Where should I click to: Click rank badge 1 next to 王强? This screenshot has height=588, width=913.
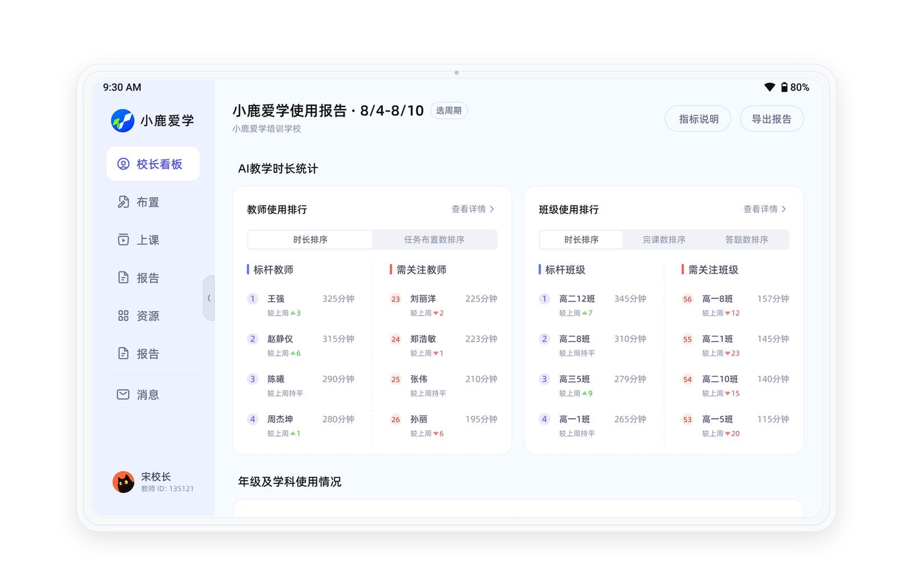(x=253, y=299)
